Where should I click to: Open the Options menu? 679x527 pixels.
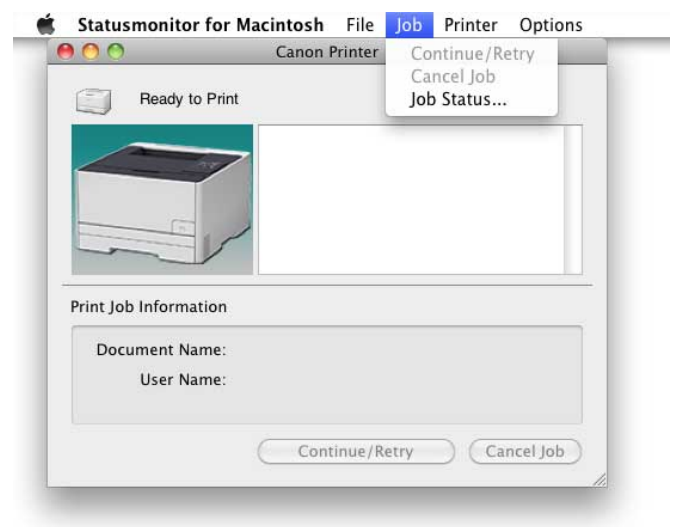click(x=551, y=25)
